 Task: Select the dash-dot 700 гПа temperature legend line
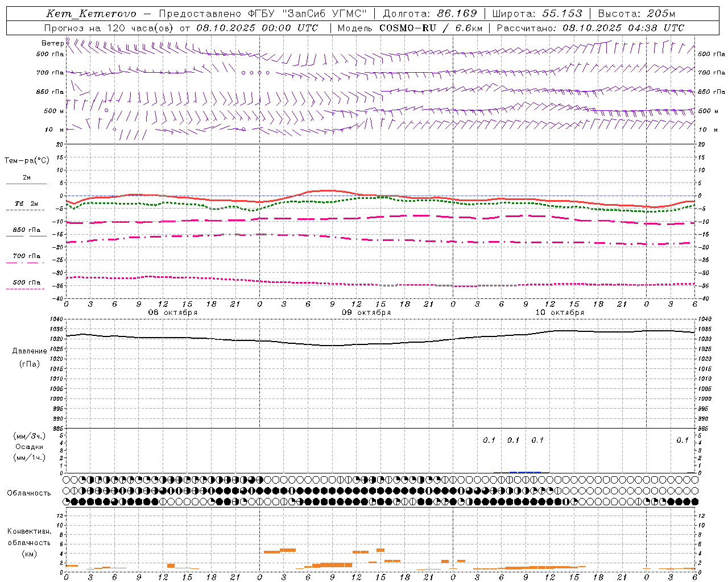click(25, 263)
